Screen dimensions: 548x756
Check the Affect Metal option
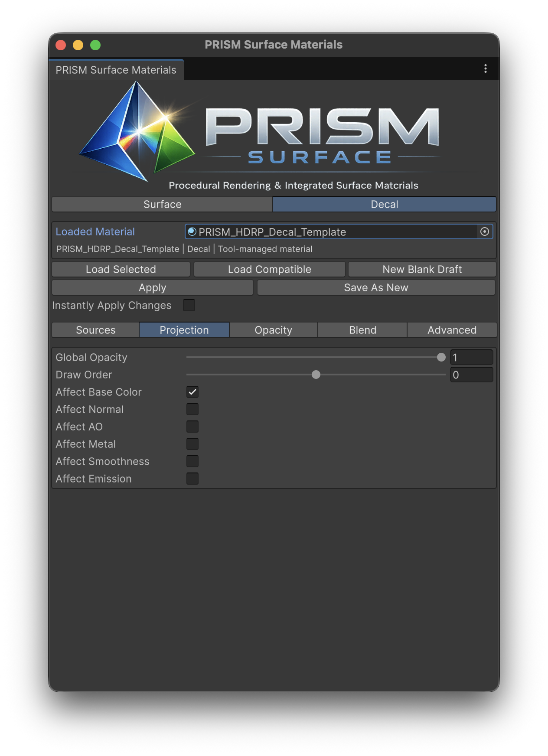point(192,444)
